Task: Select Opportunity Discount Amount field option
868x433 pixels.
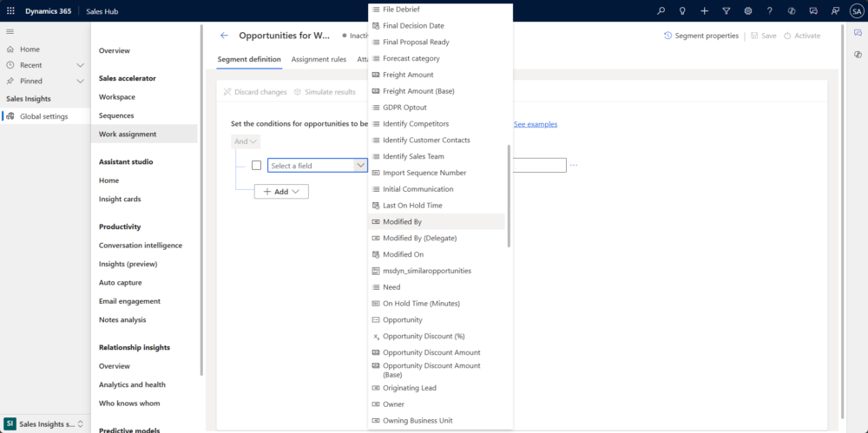Action: (x=431, y=352)
